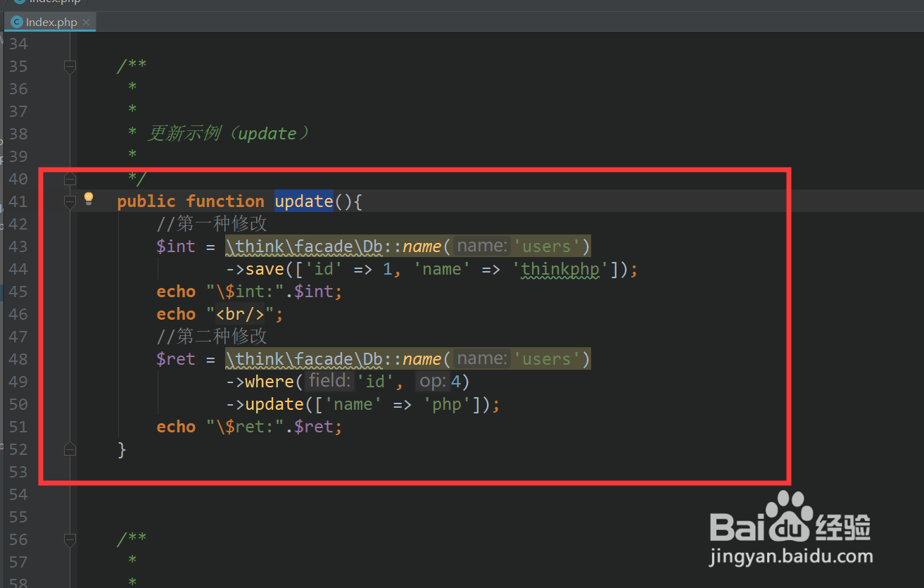
Task: Collapse the doc comment fold at line 56
Action: (x=70, y=540)
